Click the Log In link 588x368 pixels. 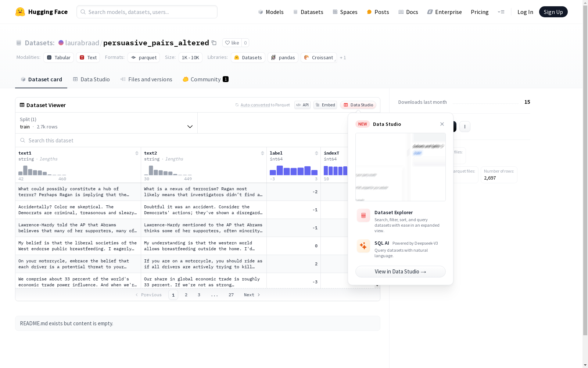point(525,12)
